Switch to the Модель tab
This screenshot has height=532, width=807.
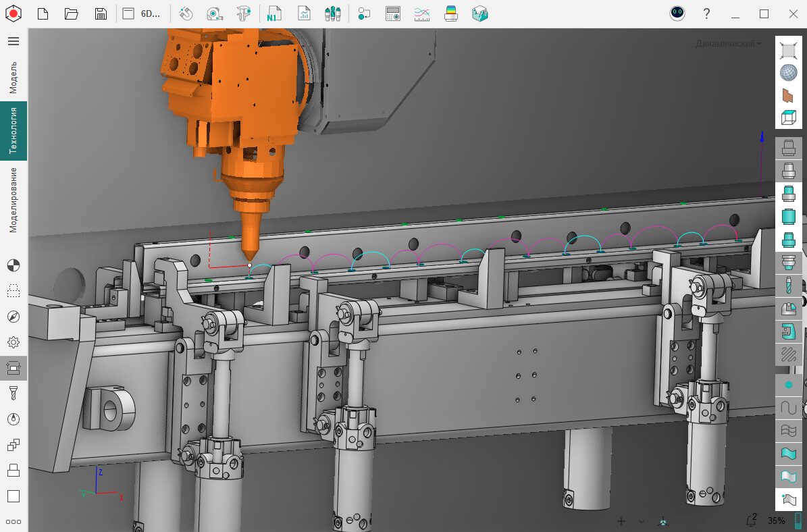pos(14,77)
